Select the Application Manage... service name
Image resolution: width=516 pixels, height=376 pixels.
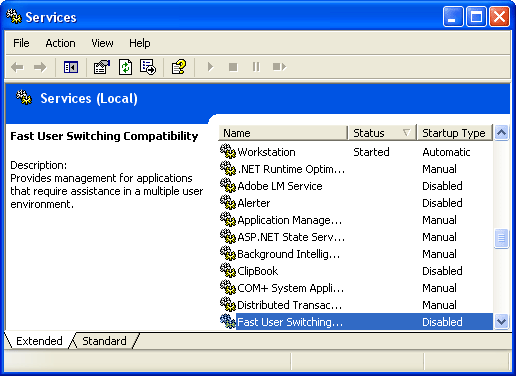[290, 220]
